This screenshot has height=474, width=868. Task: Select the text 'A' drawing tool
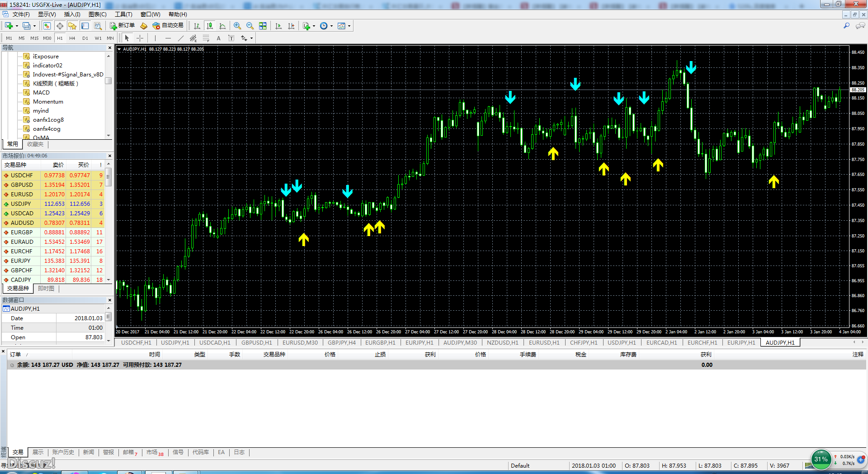click(219, 38)
